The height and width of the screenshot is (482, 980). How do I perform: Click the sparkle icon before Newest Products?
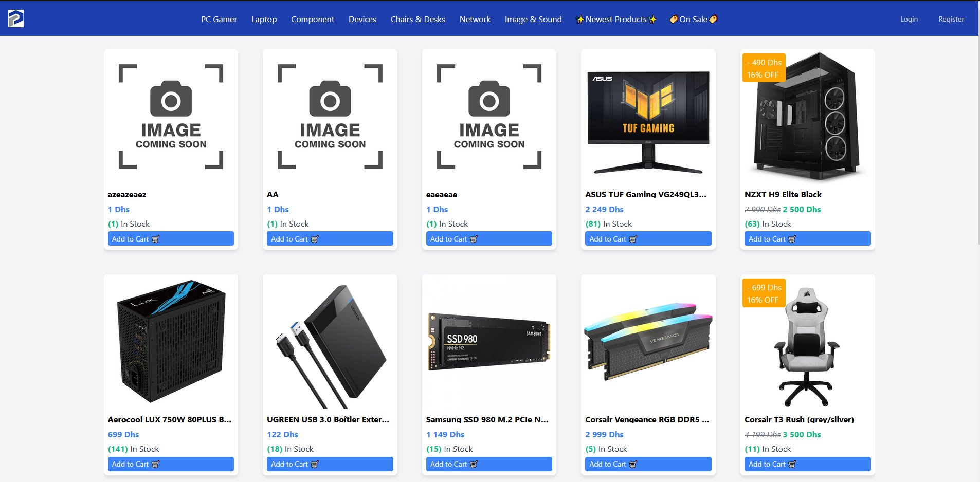(579, 20)
